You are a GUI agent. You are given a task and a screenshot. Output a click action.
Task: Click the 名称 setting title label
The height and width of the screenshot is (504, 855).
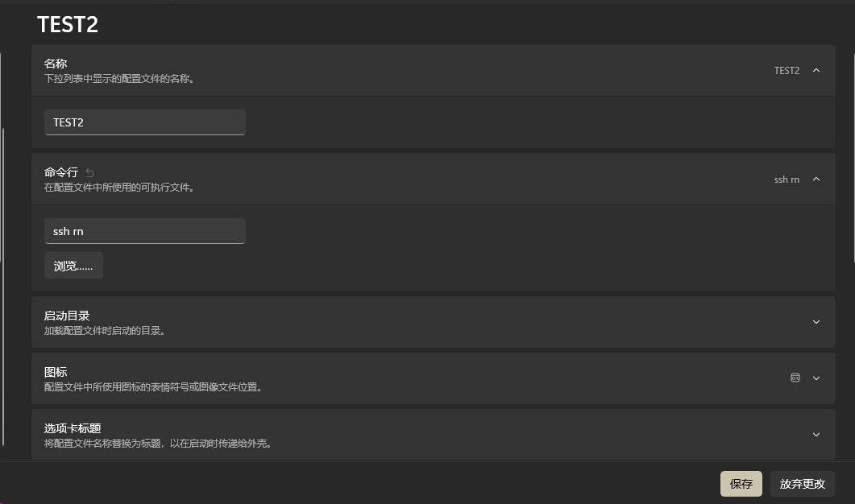pos(56,64)
